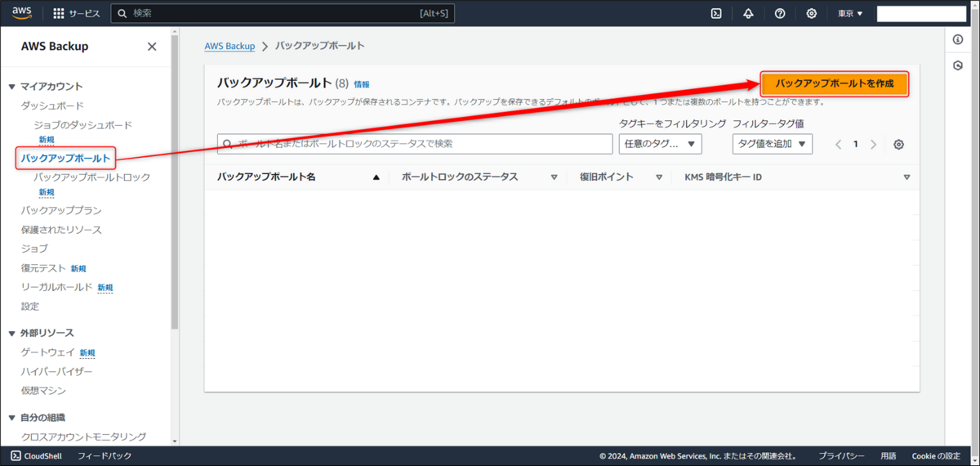
Task: Launch CloudShell from top bar icon
Action: coord(716,13)
